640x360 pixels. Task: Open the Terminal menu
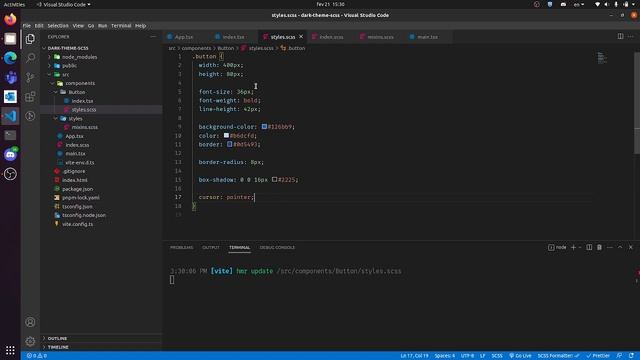pyautogui.click(x=121, y=26)
